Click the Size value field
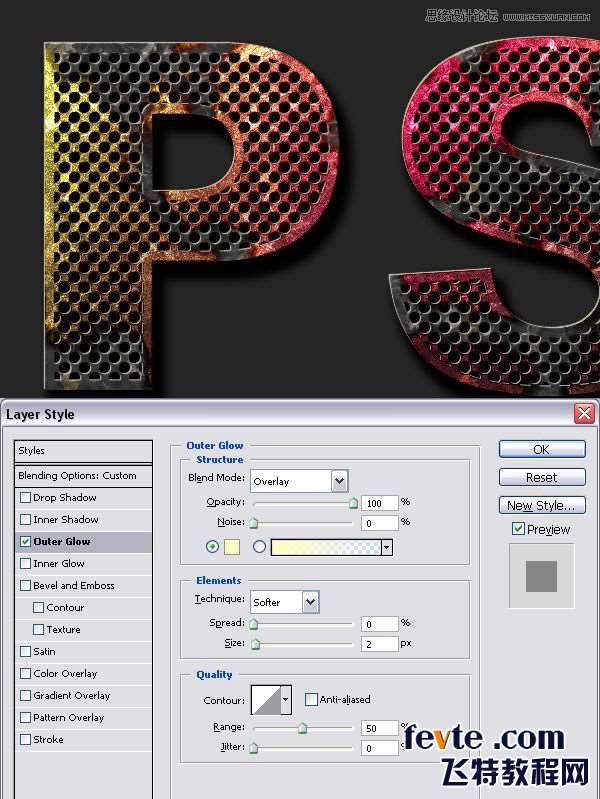 pos(380,644)
